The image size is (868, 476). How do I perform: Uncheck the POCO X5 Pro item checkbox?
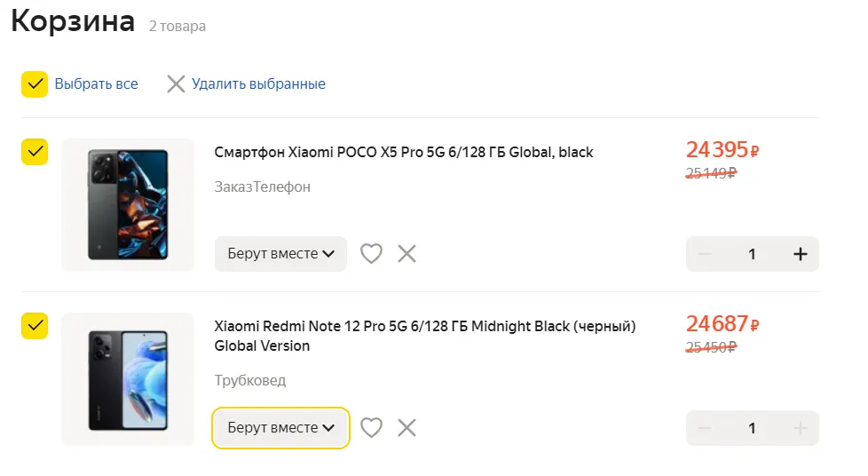coord(35,152)
